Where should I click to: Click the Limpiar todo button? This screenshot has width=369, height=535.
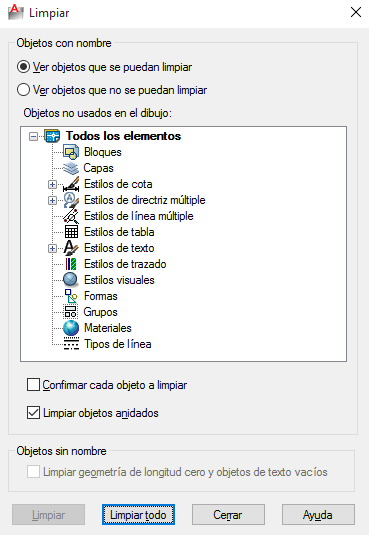tap(138, 515)
